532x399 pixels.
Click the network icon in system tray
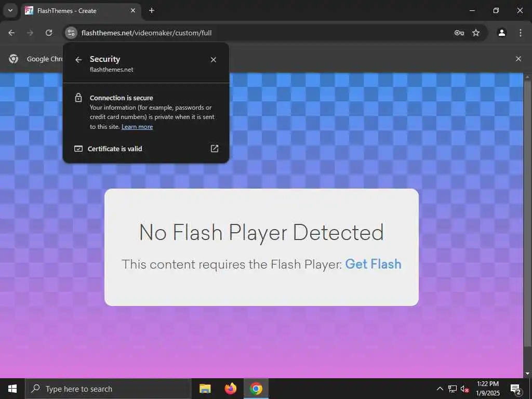point(453,389)
